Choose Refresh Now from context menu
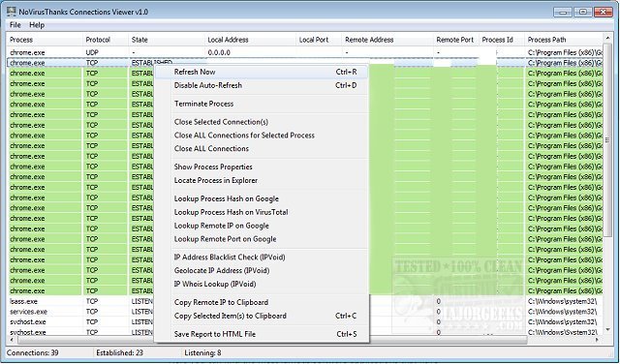Viewport: 620px width, 364px height. click(261, 72)
